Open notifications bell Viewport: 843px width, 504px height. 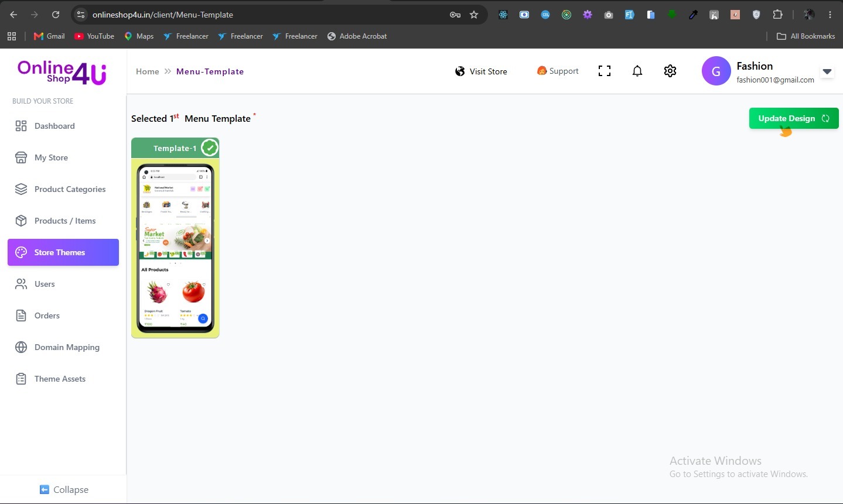(x=637, y=71)
